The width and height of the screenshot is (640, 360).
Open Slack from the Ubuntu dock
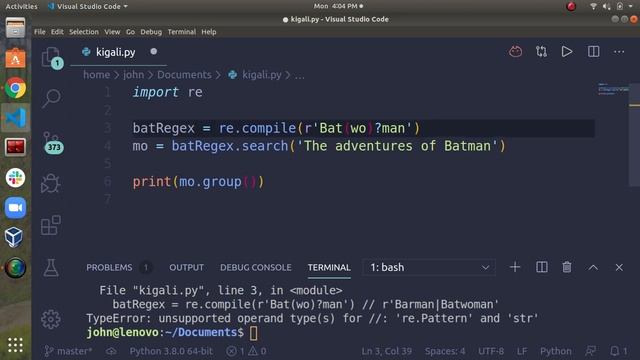16,178
